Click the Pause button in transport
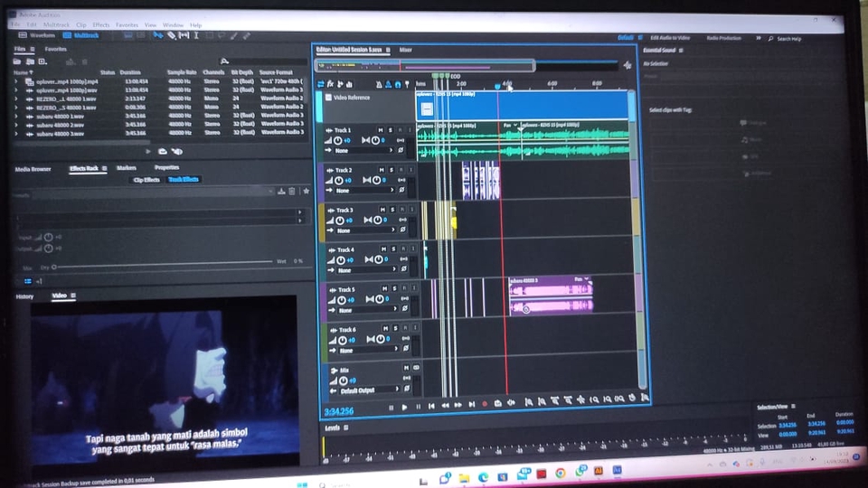 click(x=418, y=407)
